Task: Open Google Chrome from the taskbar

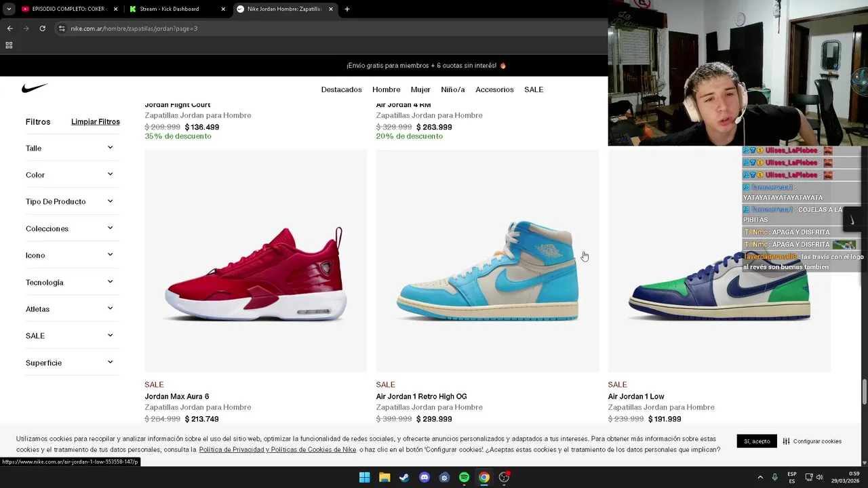Action: [x=484, y=477]
